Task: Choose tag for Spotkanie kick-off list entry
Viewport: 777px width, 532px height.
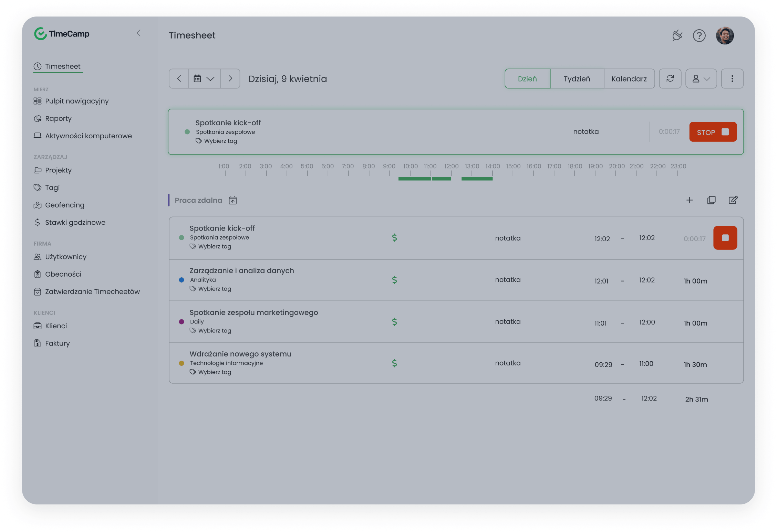Action: (211, 246)
